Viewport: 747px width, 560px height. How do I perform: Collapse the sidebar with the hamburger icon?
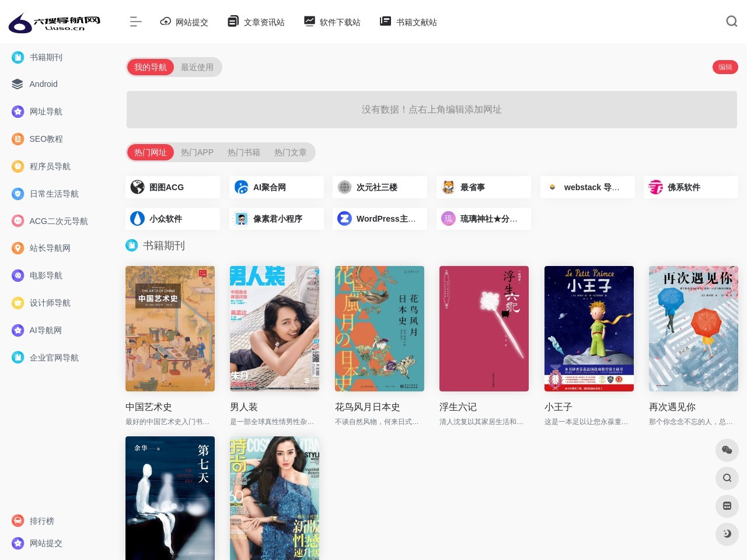coord(135,22)
